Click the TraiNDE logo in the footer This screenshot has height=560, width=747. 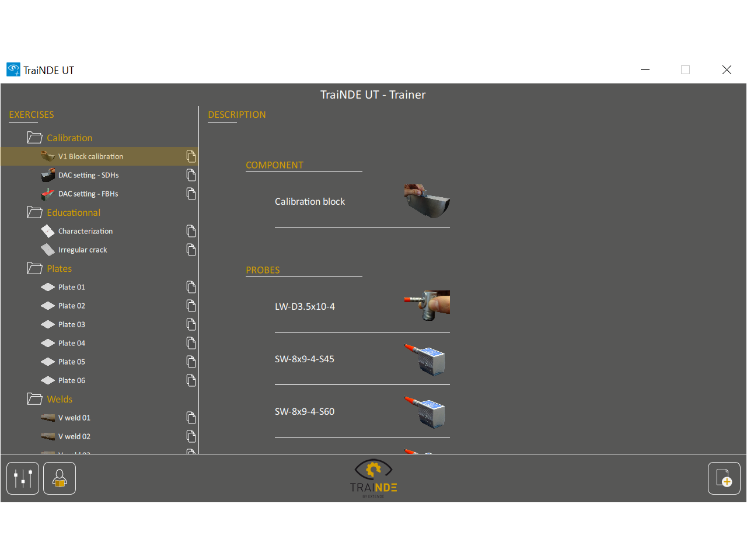pyautogui.click(x=373, y=479)
